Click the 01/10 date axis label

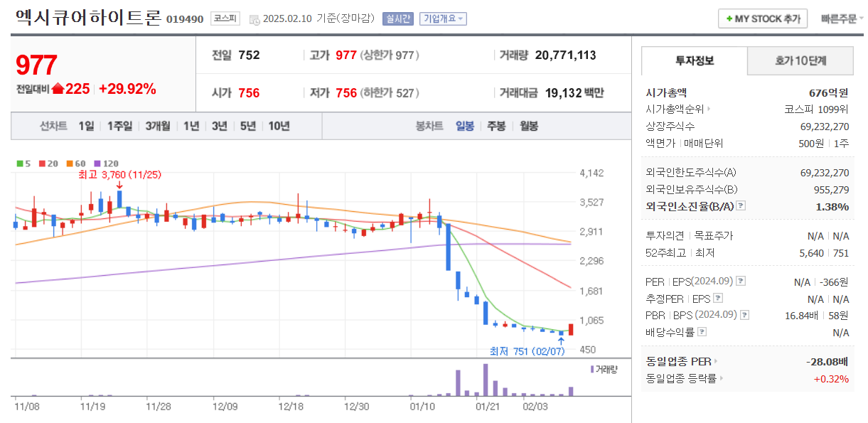click(423, 407)
